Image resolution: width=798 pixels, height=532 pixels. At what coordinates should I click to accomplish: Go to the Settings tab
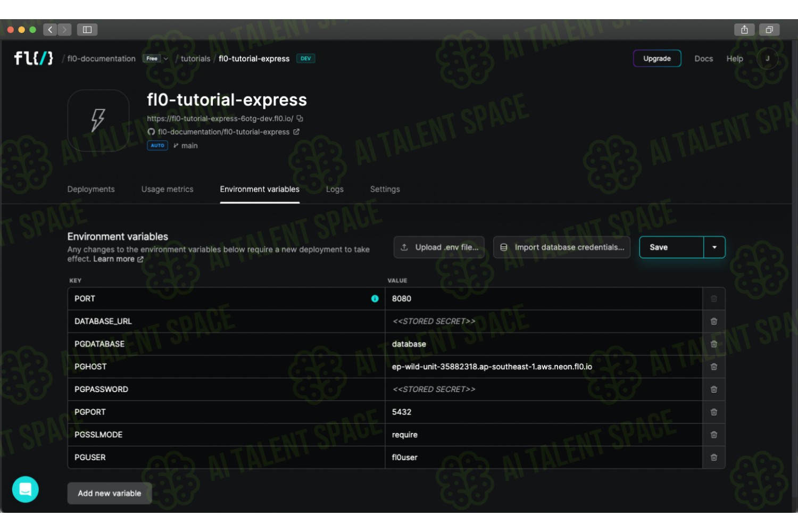click(x=385, y=189)
